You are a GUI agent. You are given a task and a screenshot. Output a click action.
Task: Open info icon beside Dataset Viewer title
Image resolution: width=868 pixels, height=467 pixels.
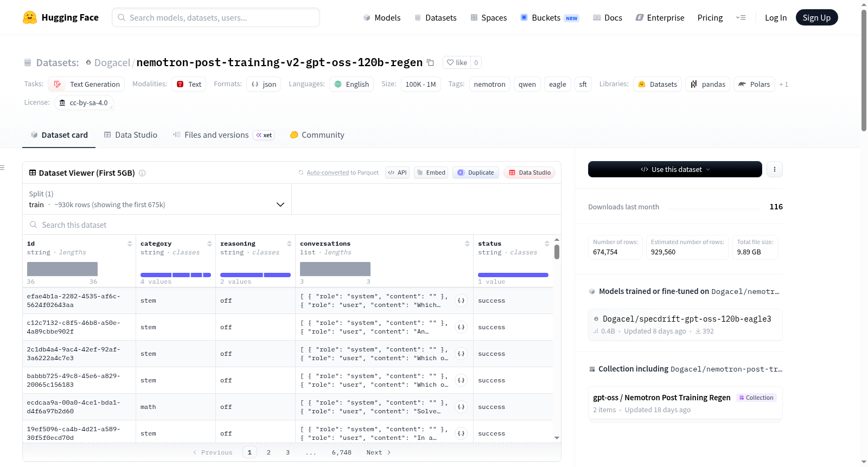142,173
